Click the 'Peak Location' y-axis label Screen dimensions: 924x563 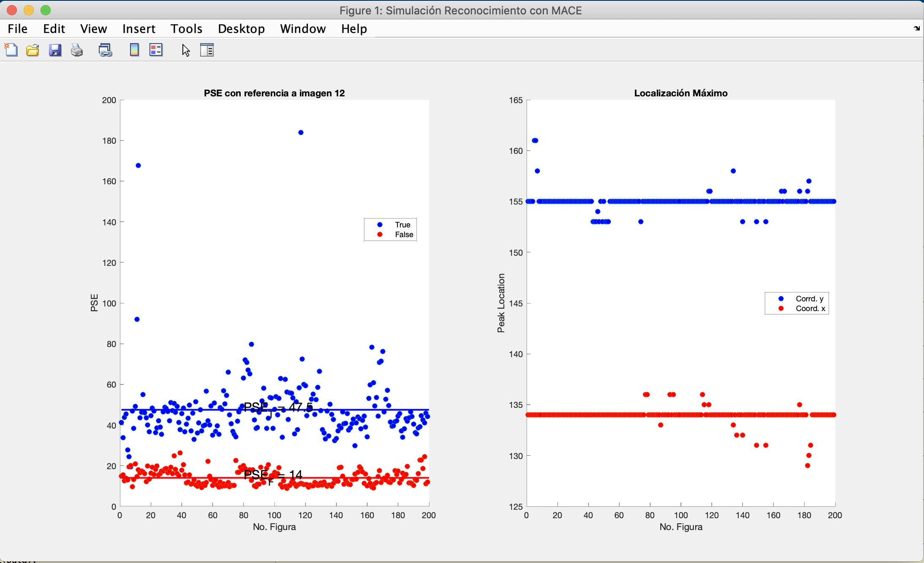pyautogui.click(x=501, y=303)
